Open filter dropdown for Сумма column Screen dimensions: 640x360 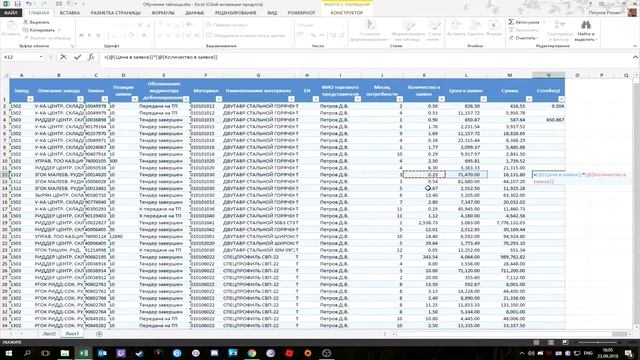pos(529,99)
